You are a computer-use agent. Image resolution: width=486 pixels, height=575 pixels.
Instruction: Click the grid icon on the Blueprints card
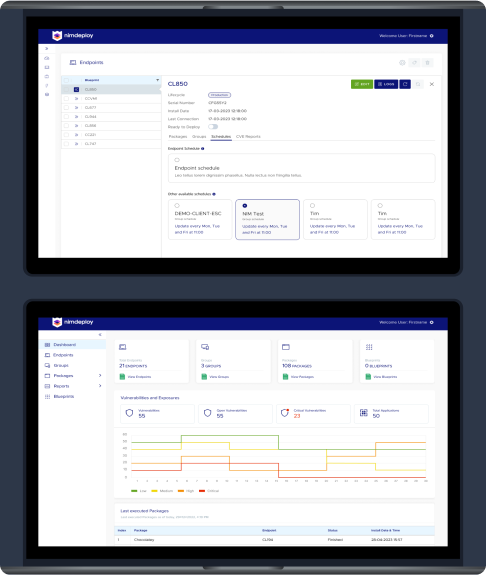click(x=369, y=347)
